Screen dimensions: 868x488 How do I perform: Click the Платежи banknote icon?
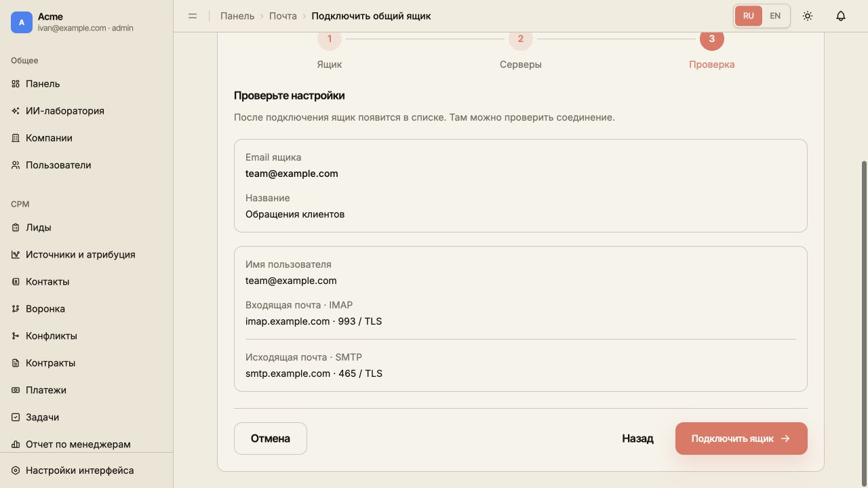pyautogui.click(x=16, y=390)
